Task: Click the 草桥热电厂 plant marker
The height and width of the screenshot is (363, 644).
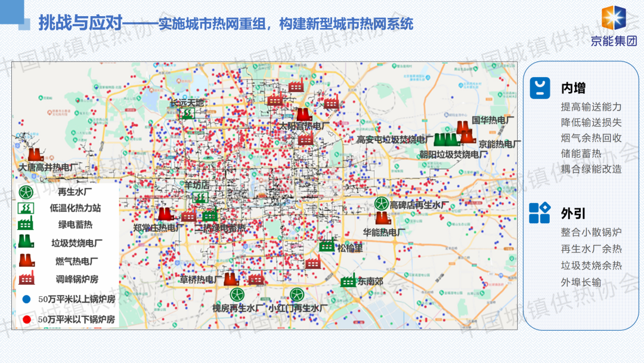Action: [231, 278]
